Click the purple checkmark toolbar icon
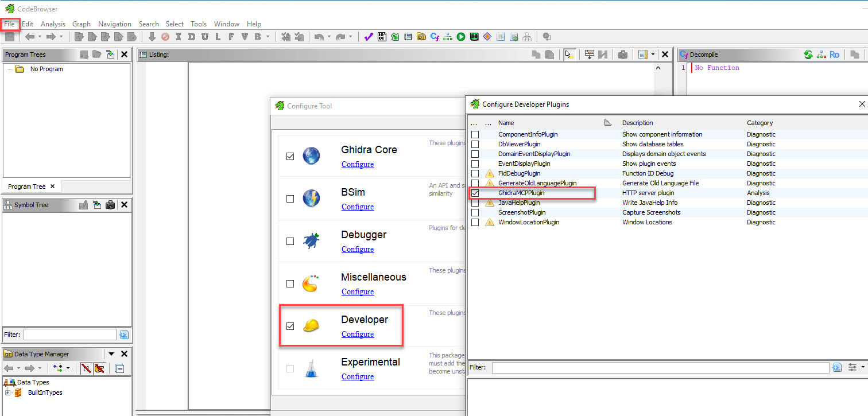This screenshot has width=868, height=416. [x=369, y=37]
